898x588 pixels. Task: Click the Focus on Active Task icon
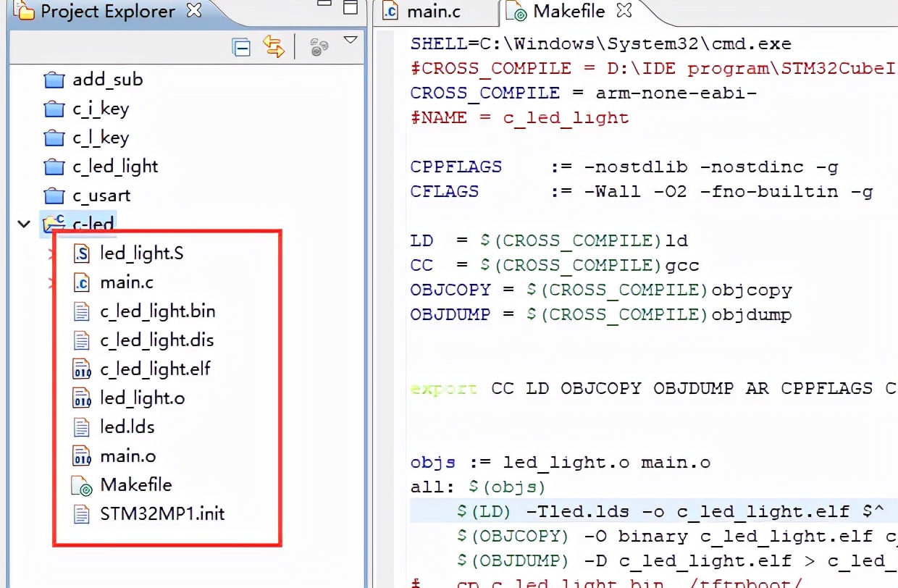[x=319, y=48]
